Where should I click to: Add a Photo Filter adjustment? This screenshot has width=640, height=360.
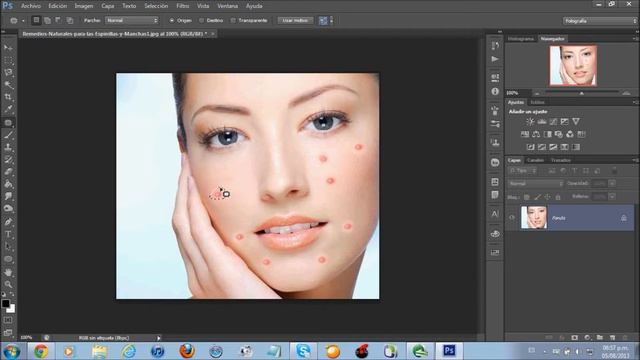(x=559, y=134)
